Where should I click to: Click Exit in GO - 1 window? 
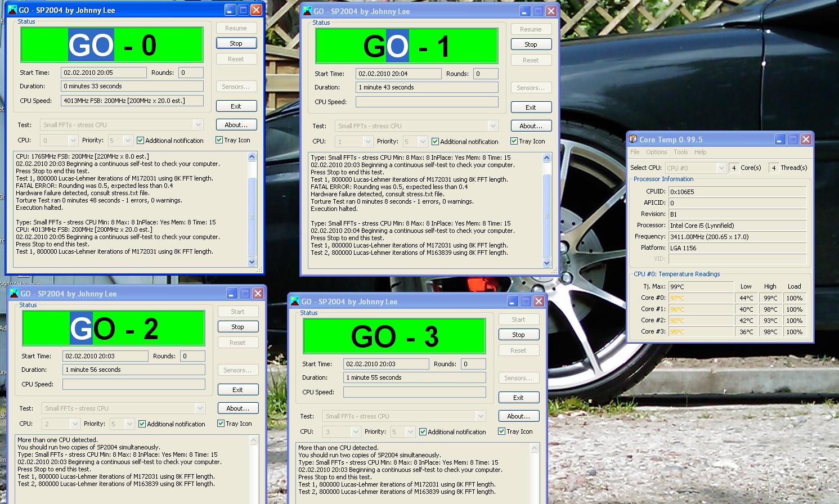click(531, 107)
